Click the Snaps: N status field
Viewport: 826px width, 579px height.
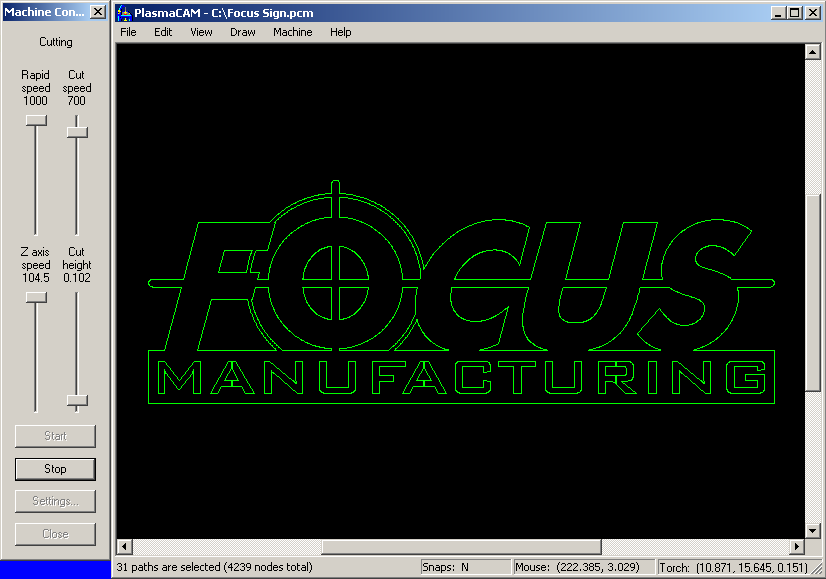[x=466, y=567]
